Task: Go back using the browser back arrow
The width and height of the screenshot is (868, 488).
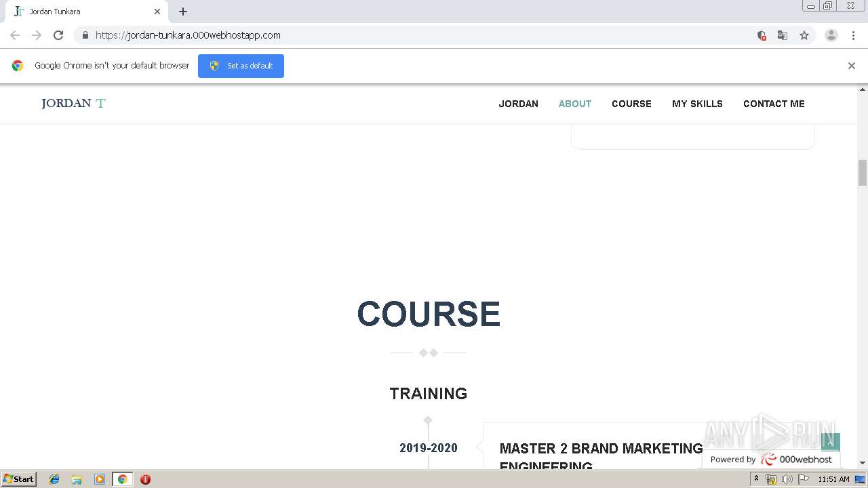Action: coord(15,35)
